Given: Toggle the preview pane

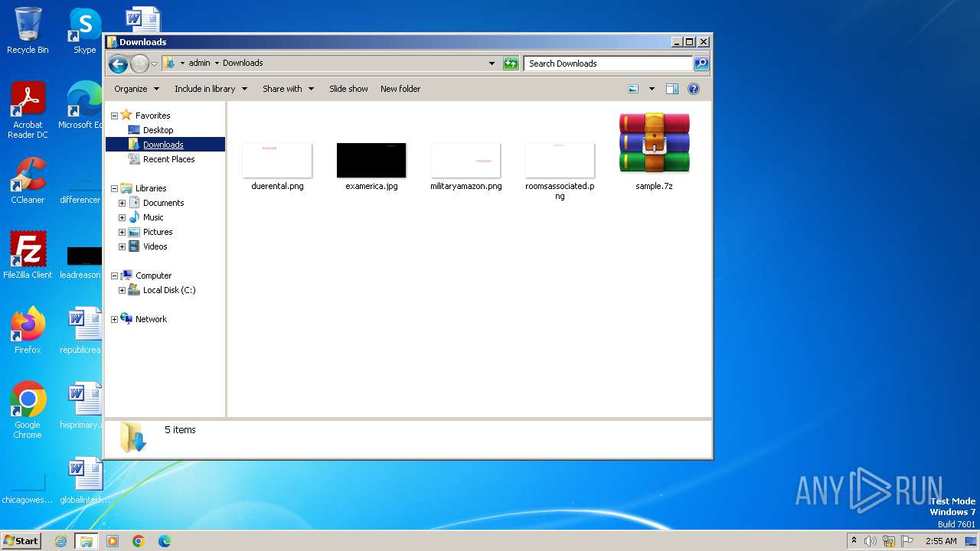Looking at the screenshot, I should [x=671, y=89].
